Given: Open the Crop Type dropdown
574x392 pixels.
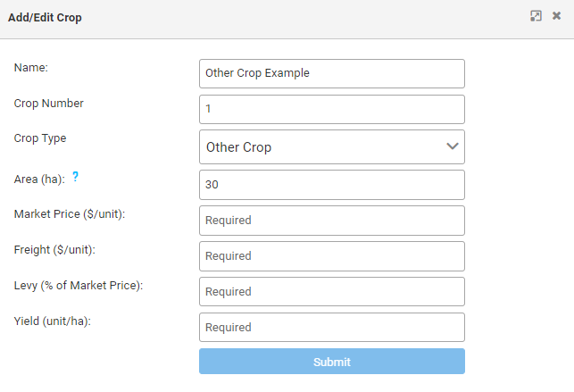Looking at the screenshot, I should [332, 147].
